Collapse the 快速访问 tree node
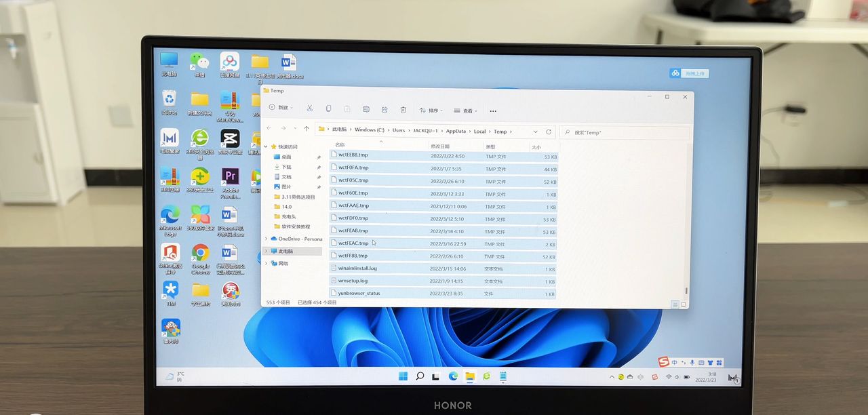 click(x=267, y=146)
